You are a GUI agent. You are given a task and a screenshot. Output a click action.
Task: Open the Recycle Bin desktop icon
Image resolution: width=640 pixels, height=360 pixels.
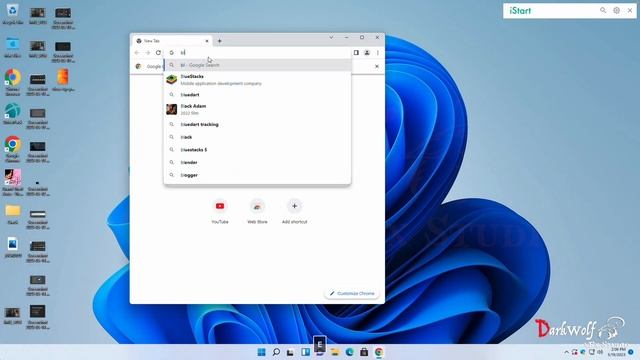(x=13, y=14)
